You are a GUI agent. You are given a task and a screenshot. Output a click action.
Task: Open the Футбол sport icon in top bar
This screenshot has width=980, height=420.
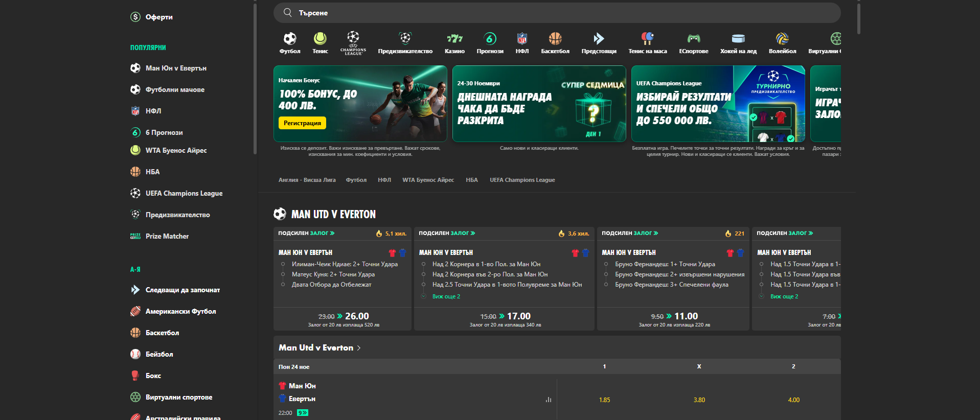pos(290,43)
